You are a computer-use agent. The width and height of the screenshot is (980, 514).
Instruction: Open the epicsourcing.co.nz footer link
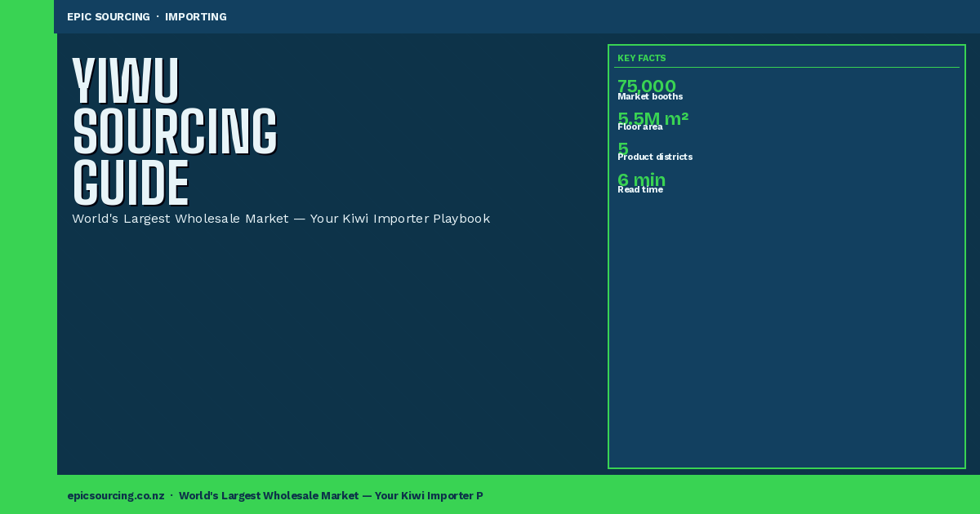pyautogui.click(x=116, y=495)
